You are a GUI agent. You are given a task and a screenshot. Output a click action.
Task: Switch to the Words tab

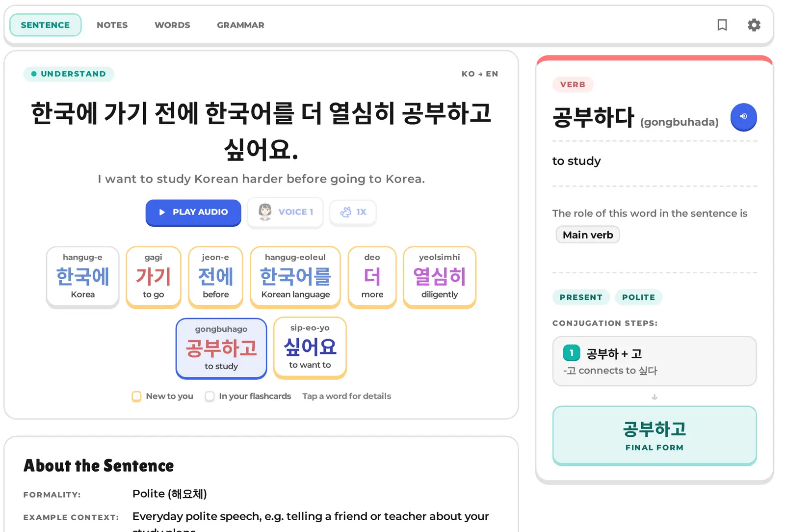[172, 25]
